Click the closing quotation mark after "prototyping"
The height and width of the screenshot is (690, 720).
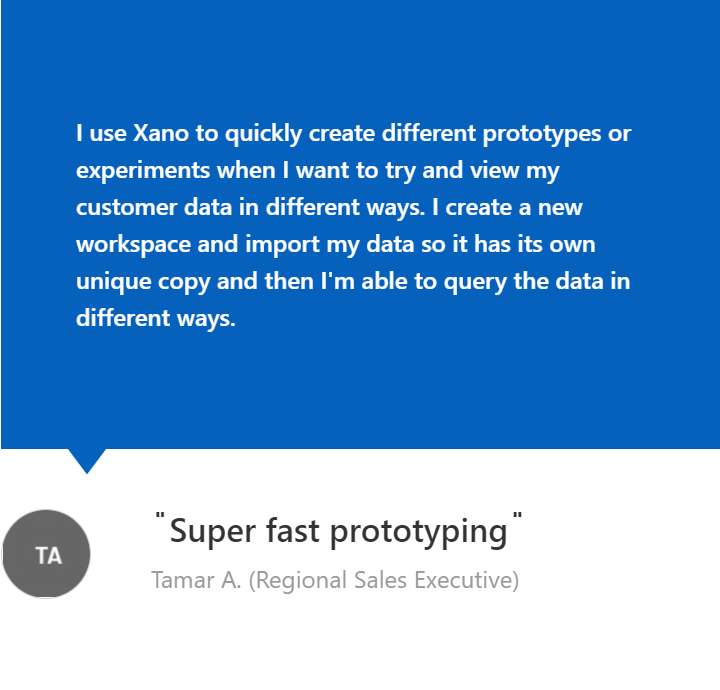point(517,518)
